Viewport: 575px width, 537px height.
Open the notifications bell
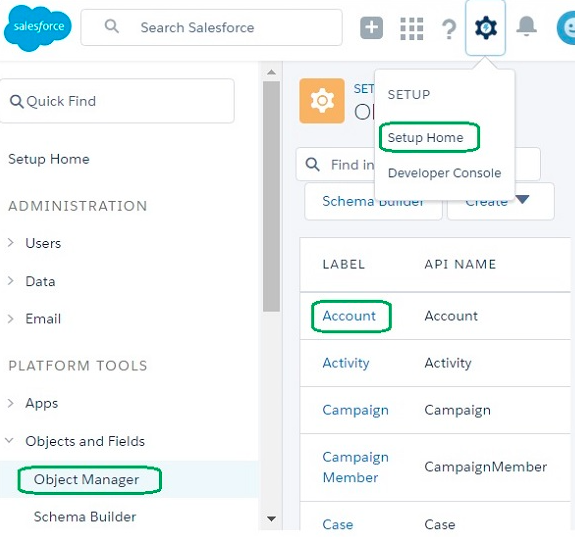526,26
